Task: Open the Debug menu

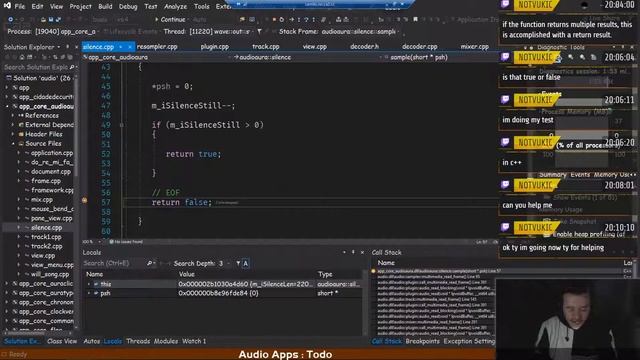Action: click(128, 7)
